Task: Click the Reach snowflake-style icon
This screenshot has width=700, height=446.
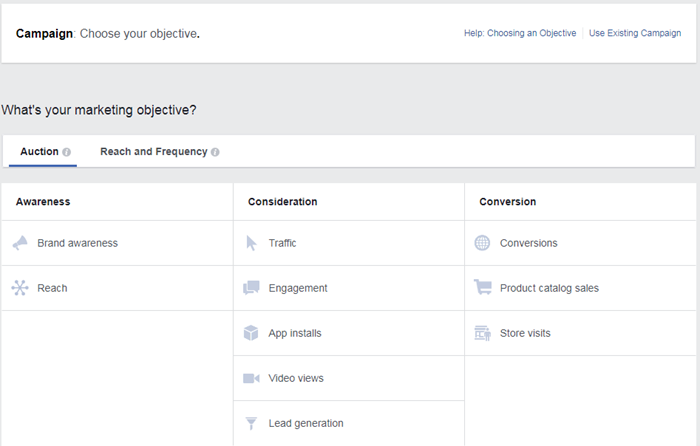Action: 20,288
